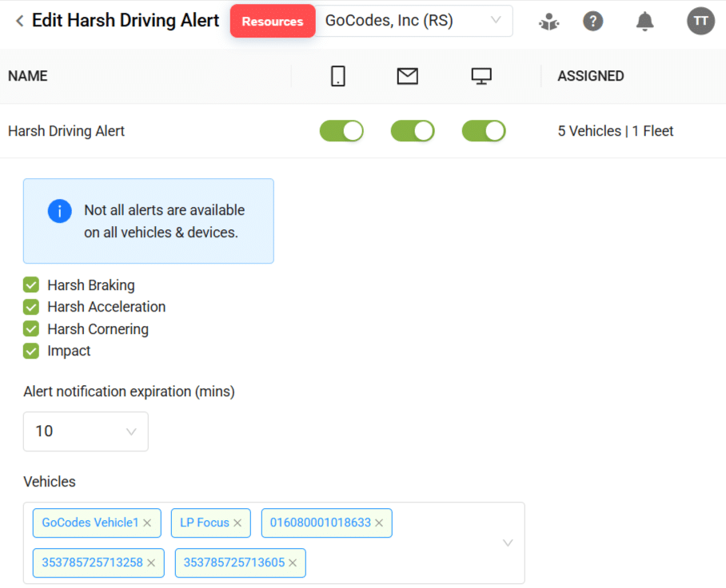This screenshot has height=588, width=726.
Task: Click the mobile phone notification column icon
Action: 337,76
